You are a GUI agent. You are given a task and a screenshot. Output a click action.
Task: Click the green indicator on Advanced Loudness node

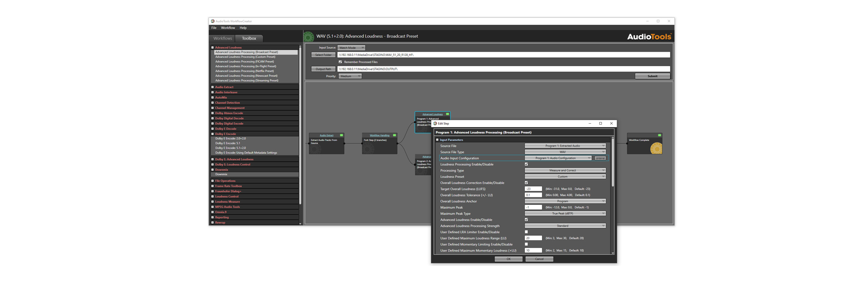coord(447,114)
